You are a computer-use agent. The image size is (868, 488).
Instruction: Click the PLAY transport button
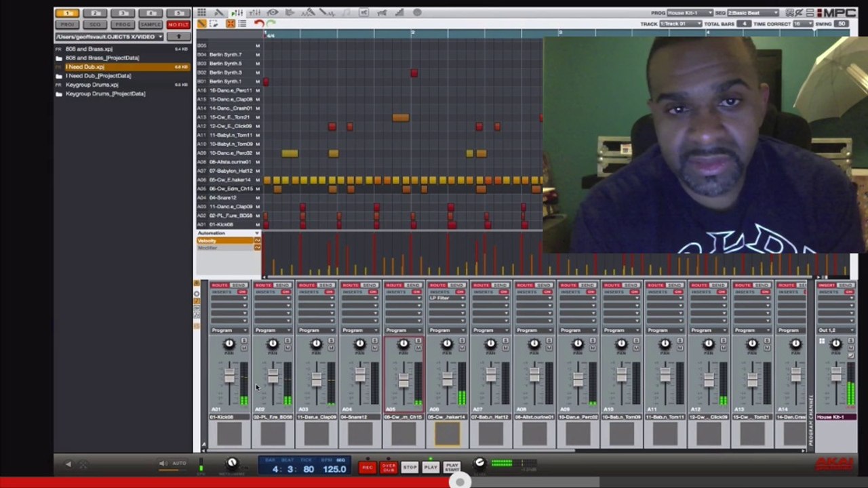click(431, 467)
